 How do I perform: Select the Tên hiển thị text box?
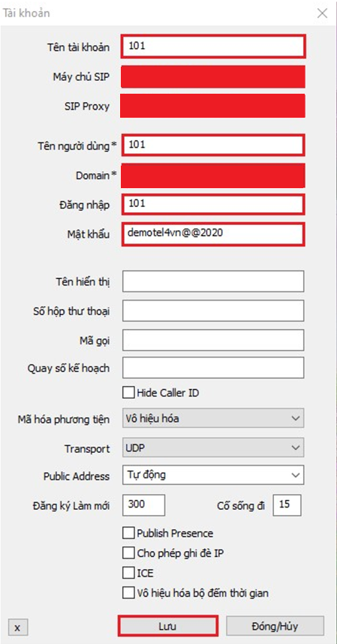[213, 281]
